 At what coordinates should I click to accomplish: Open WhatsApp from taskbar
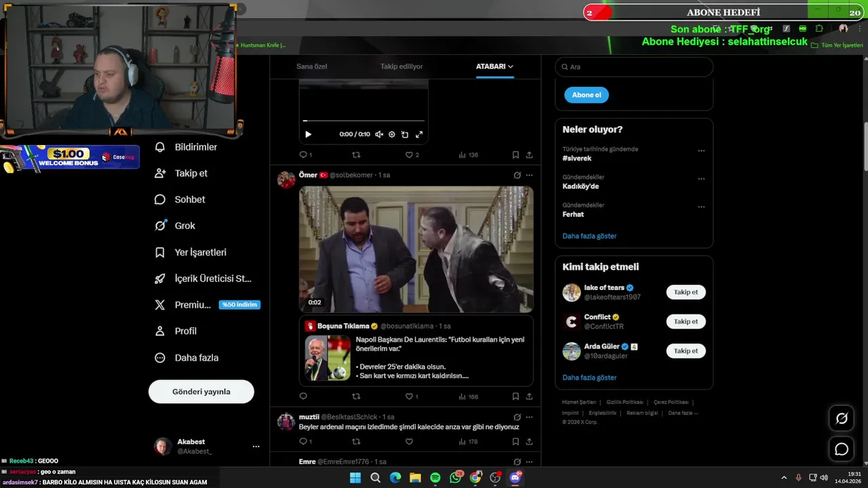point(456,478)
